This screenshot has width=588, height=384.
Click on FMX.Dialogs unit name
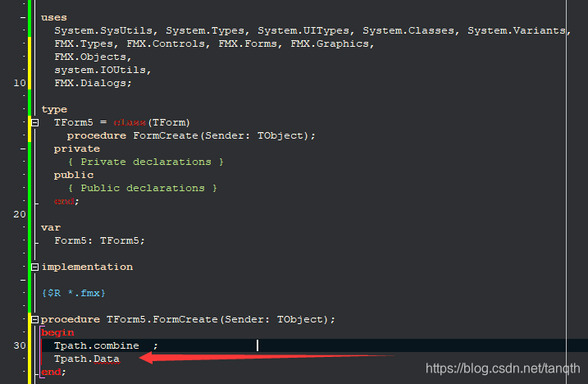(x=90, y=84)
